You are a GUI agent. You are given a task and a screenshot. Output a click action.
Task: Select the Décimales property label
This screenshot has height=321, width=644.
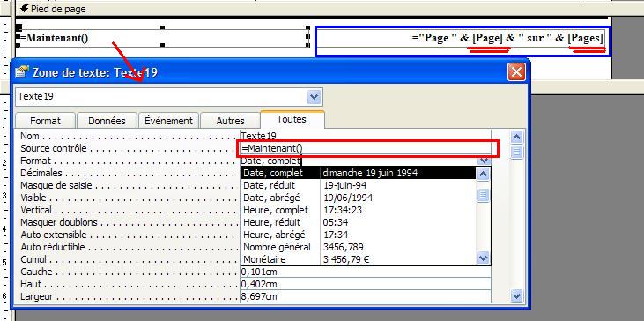(x=41, y=173)
